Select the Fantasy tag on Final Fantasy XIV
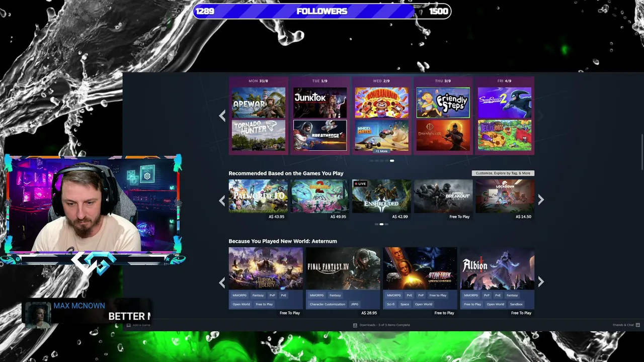 click(x=335, y=296)
